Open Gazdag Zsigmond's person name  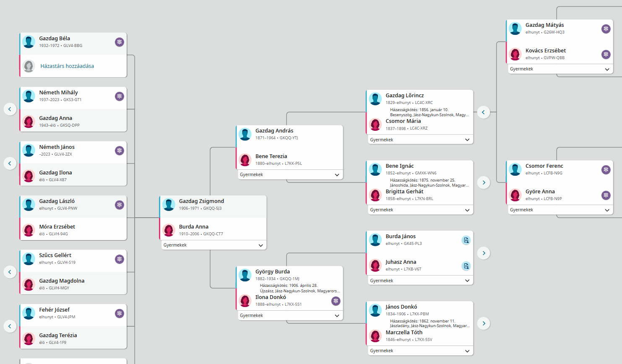click(x=201, y=201)
